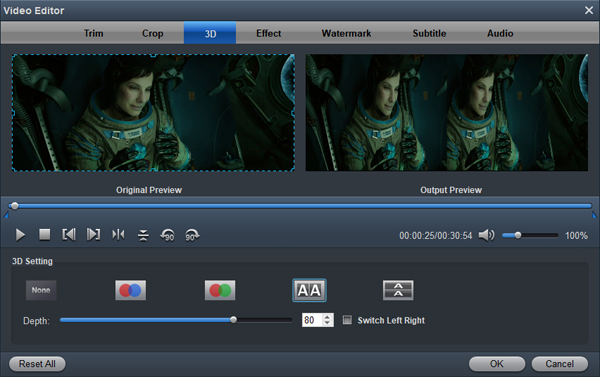Image resolution: width=600 pixels, height=377 pixels.
Task: Open the Subtitle tab
Action: coord(429,33)
